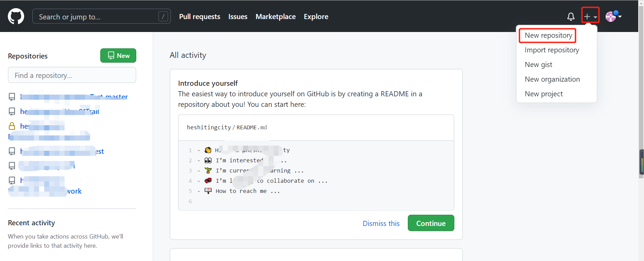This screenshot has height=261, width=644.
Task: Open the repository ending in 'est'
Action: [62, 151]
